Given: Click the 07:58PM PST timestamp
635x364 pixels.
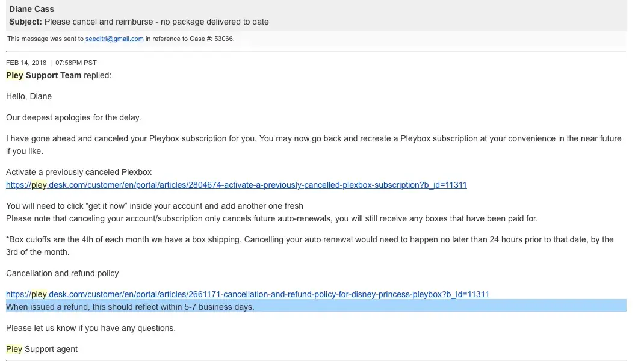Looking at the screenshot, I should click(x=76, y=63).
